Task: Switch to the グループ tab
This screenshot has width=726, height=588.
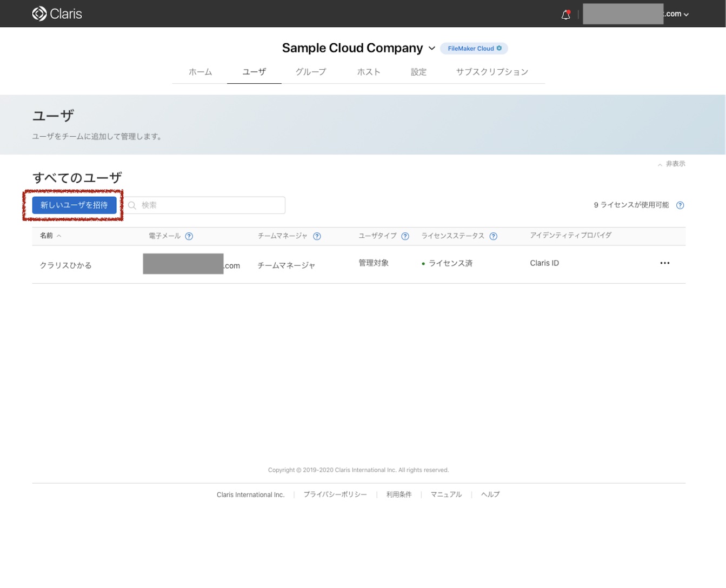Action: pos(311,71)
